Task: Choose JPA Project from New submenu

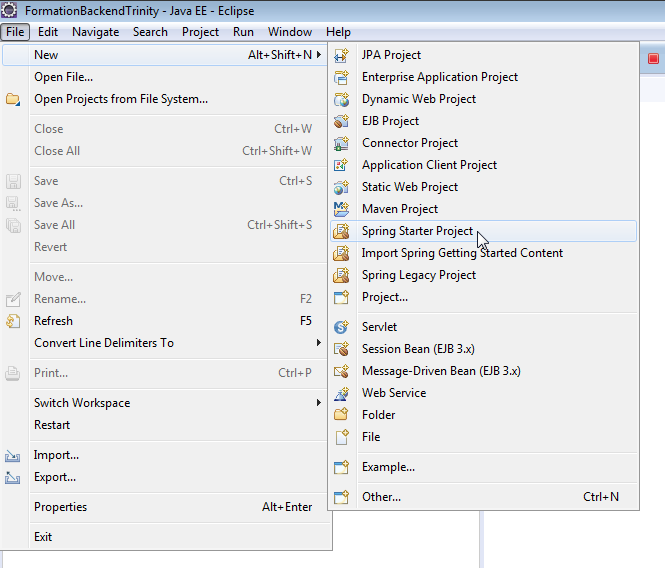Action: [483, 55]
